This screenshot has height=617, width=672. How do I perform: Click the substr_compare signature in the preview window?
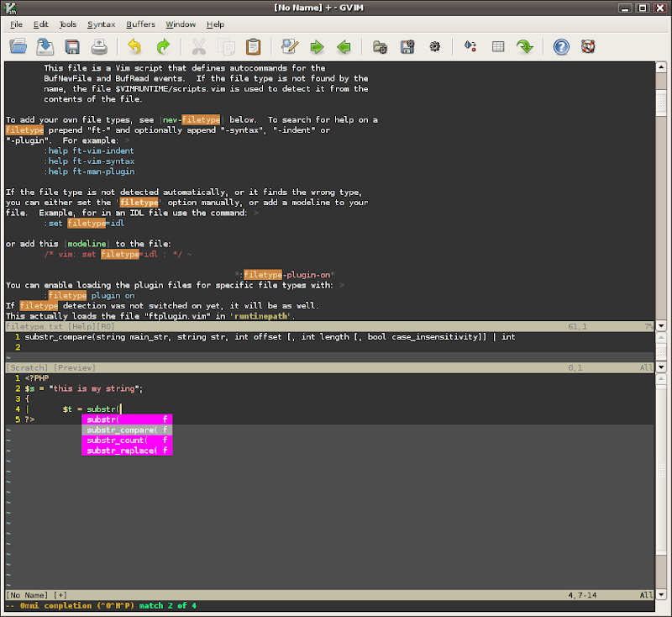270,336
